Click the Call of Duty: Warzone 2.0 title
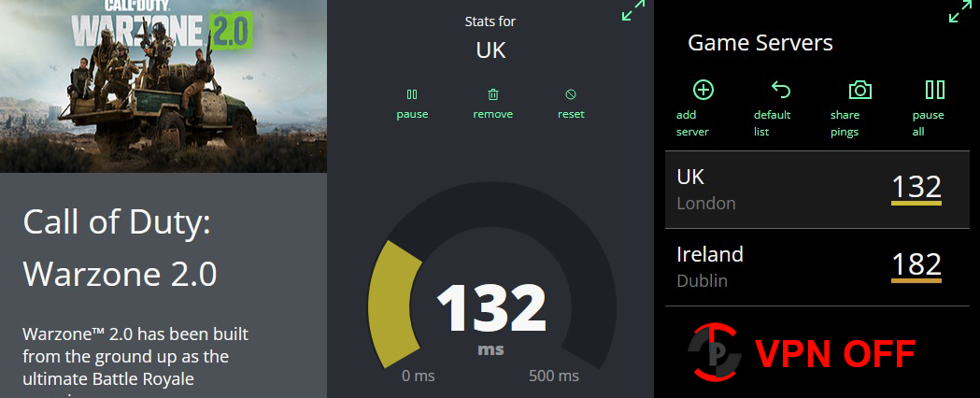The height and width of the screenshot is (398, 980). point(120,248)
